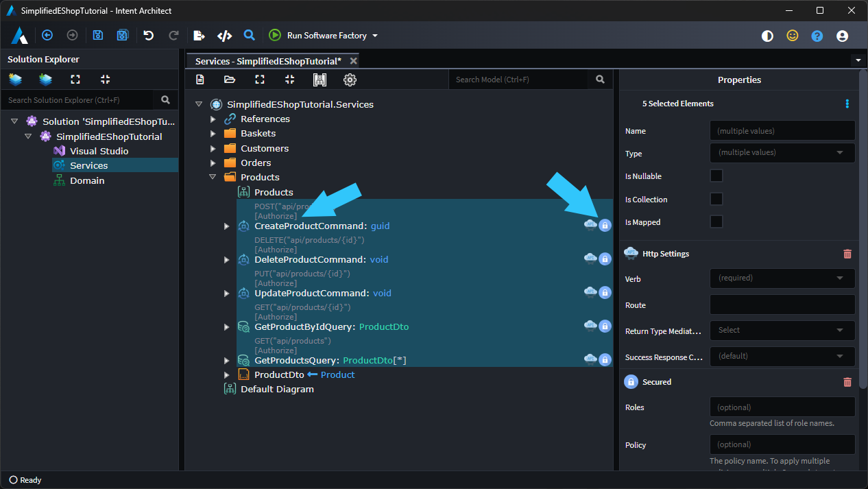This screenshot has height=489, width=868.
Task: Open the code view icon in toolbar
Action: pyautogui.click(x=224, y=36)
